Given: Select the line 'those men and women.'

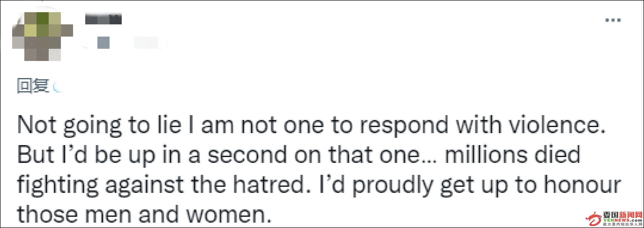Looking at the screenshot, I should (x=144, y=214).
